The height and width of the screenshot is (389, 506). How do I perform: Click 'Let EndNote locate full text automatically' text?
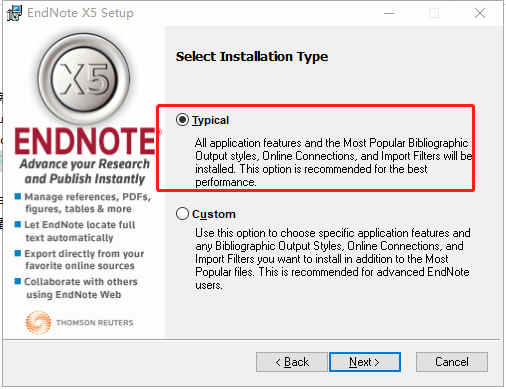pos(80,231)
